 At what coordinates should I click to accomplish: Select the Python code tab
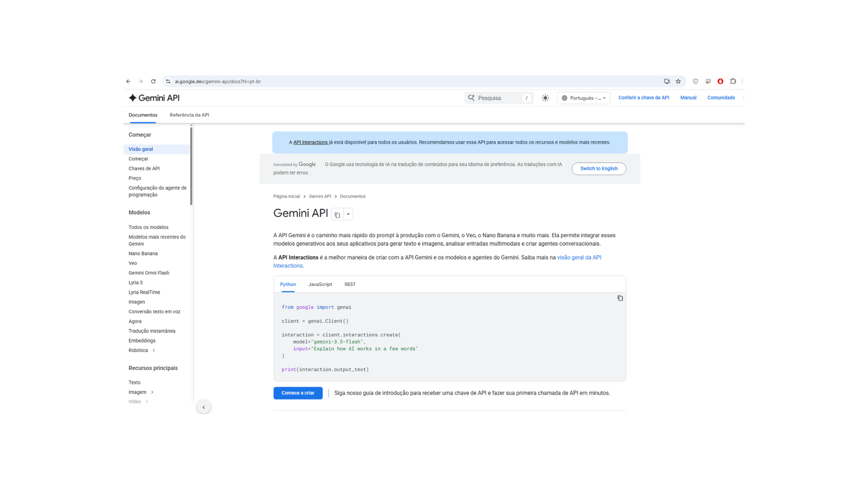pyautogui.click(x=288, y=284)
